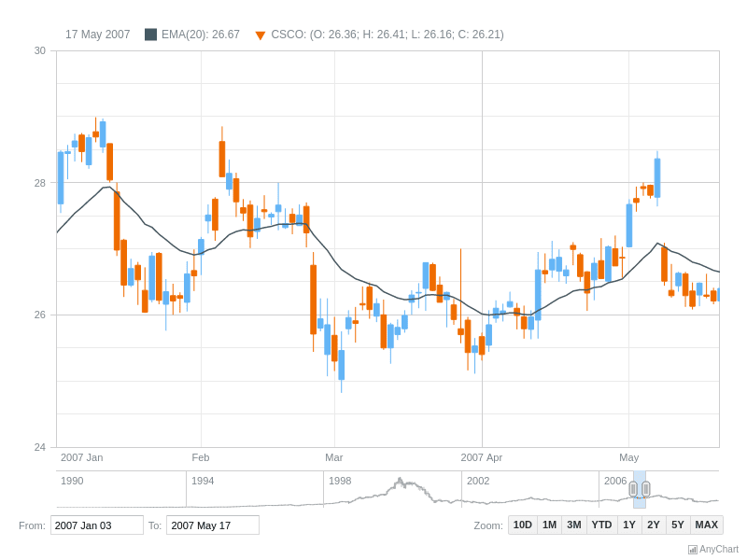
Task: Select the 3M zoom range button
Action: coord(574,525)
